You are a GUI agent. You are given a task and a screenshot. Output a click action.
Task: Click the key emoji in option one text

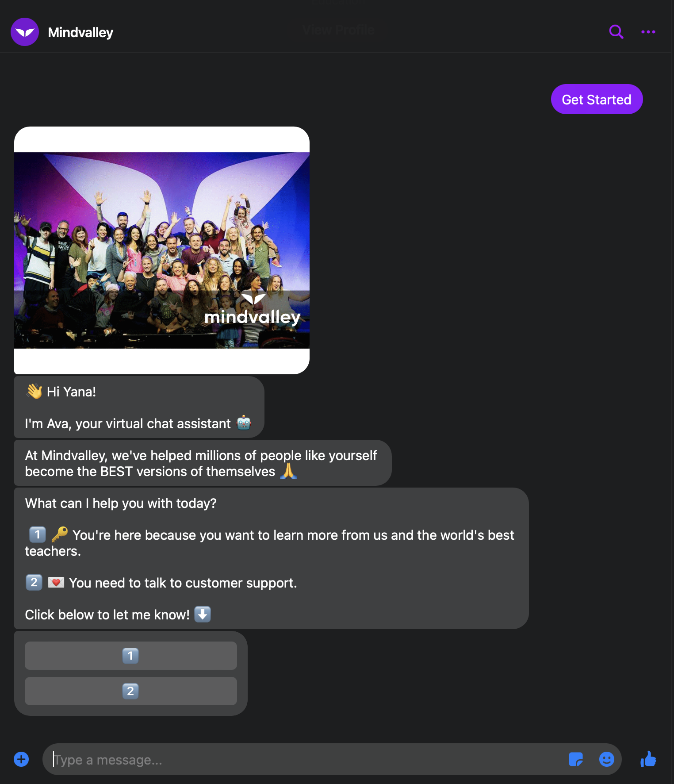60,534
